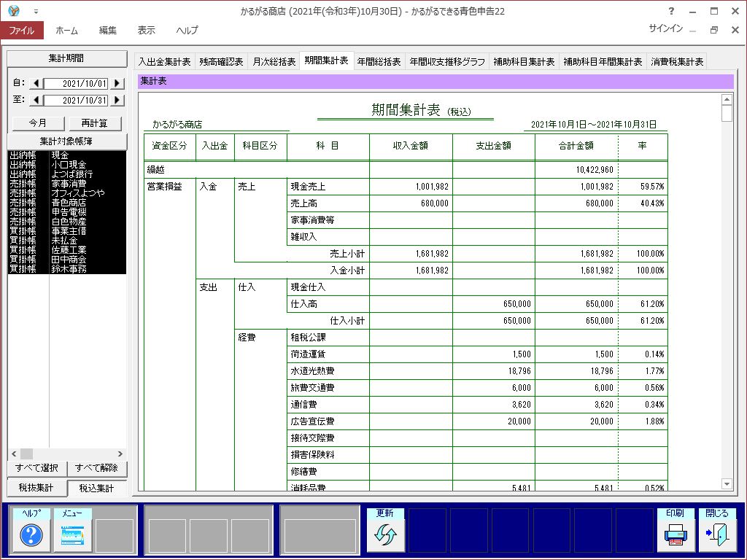Restore the inner document window
This screenshot has height=560, width=747.
(x=713, y=29)
